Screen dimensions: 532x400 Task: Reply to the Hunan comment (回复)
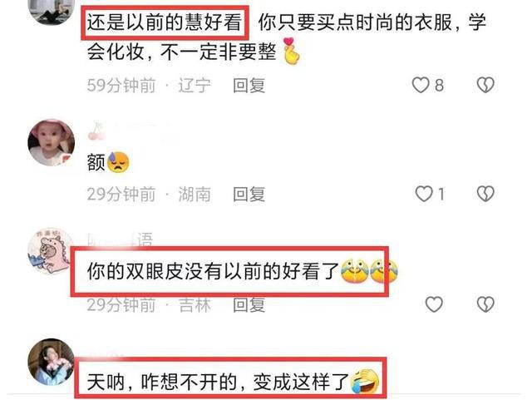(x=249, y=195)
